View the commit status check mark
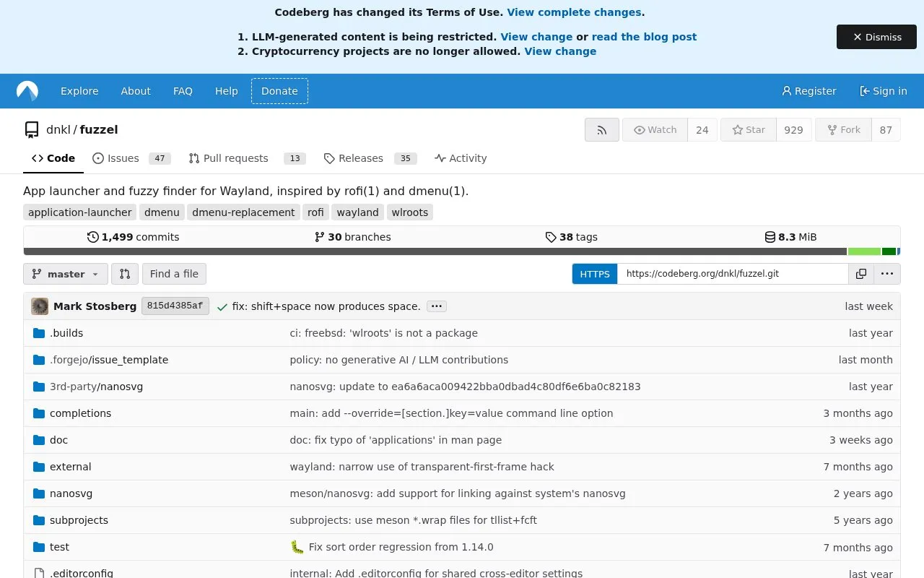 tap(222, 306)
